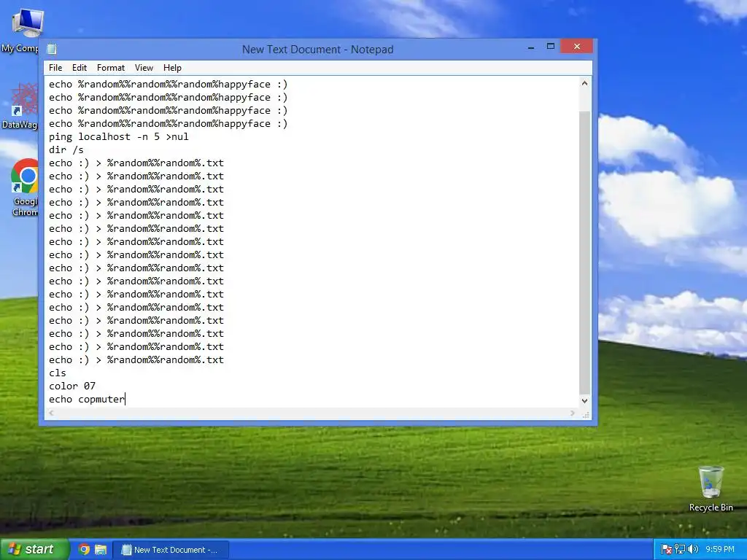
Task: Click the horizontal scrollbar left arrow
Action: coord(52,413)
